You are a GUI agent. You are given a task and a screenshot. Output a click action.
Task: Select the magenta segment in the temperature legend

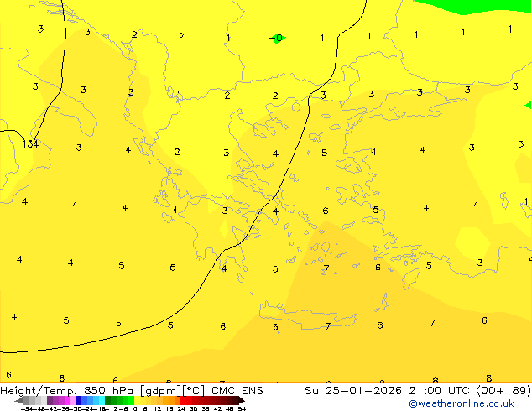tap(61, 400)
